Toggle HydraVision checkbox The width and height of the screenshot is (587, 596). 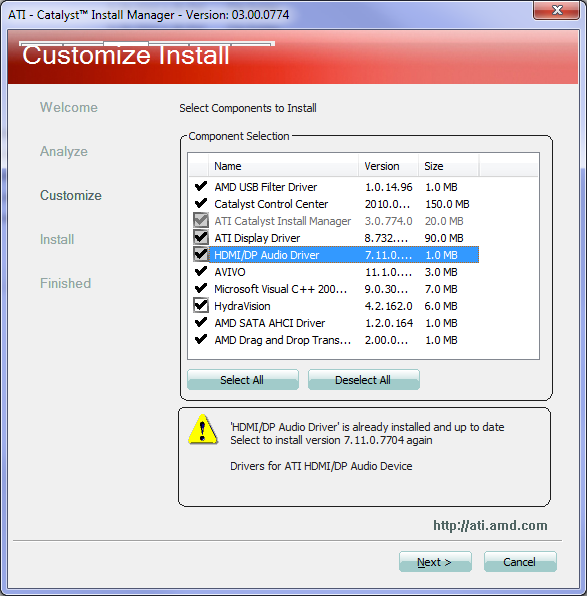click(x=201, y=305)
